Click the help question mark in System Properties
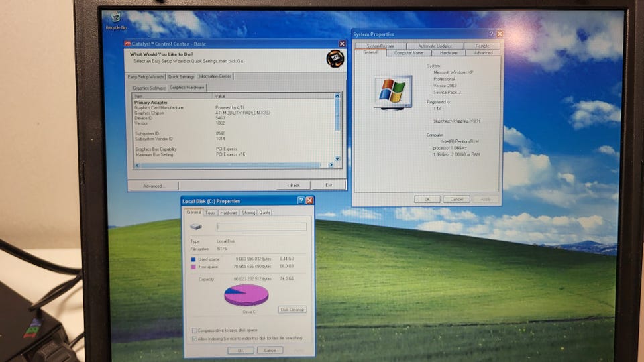The height and width of the screenshot is (362, 644). click(x=491, y=34)
